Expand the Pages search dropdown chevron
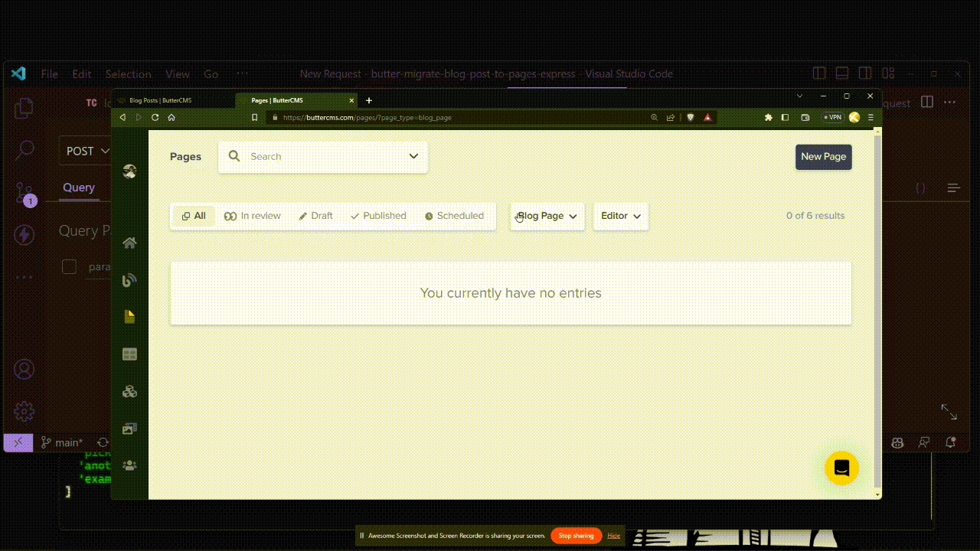The width and height of the screenshot is (980, 551). [413, 156]
